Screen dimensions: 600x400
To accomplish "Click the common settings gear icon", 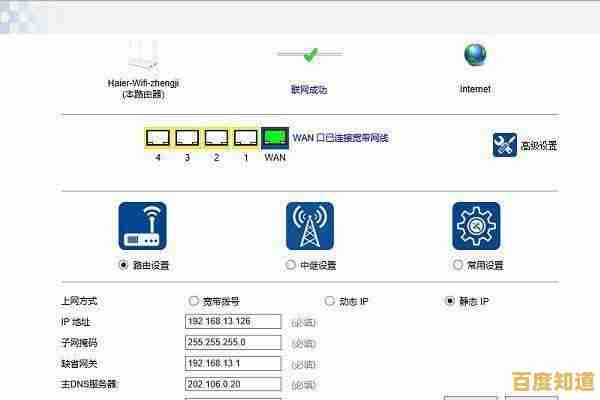I will coord(476,226).
